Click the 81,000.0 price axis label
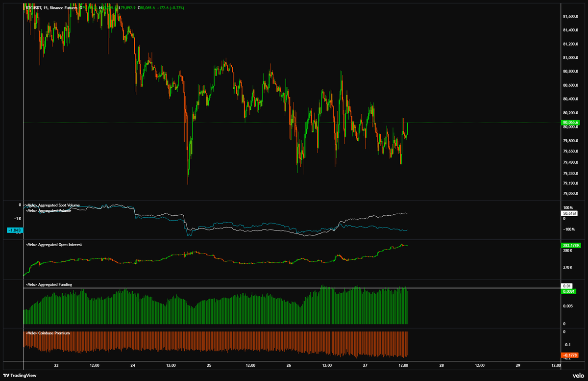This screenshot has height=381, width=588. 571,58
